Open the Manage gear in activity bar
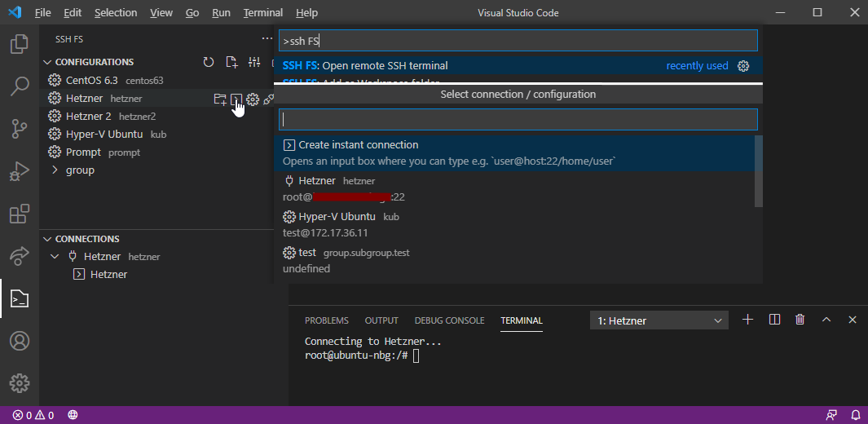 (x=20, y=383)
